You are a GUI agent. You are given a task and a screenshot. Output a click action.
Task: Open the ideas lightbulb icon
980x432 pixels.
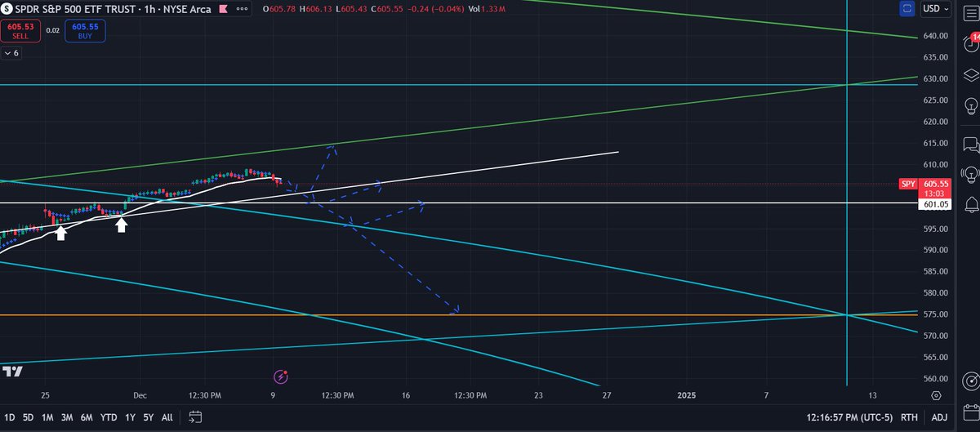click(970, 105)
